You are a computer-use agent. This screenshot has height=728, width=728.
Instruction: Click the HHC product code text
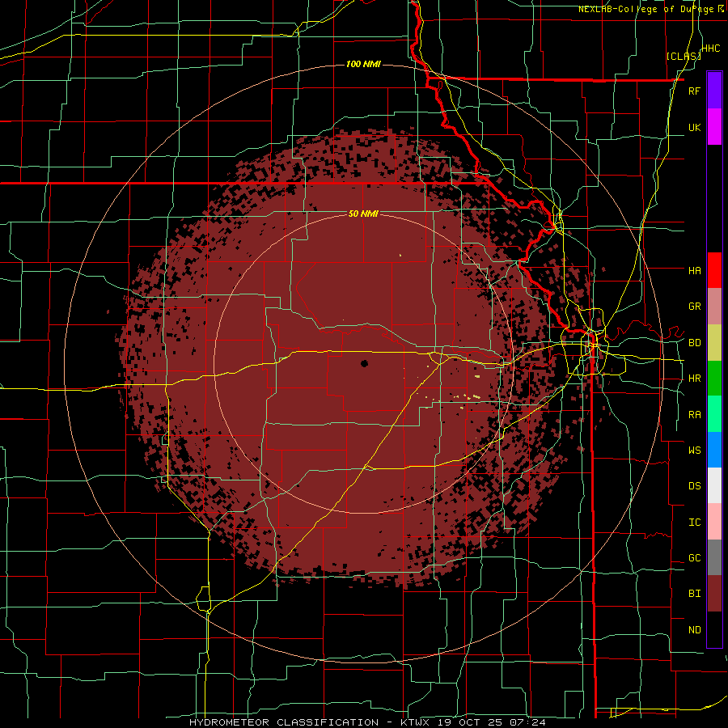(x=710, y=49)
